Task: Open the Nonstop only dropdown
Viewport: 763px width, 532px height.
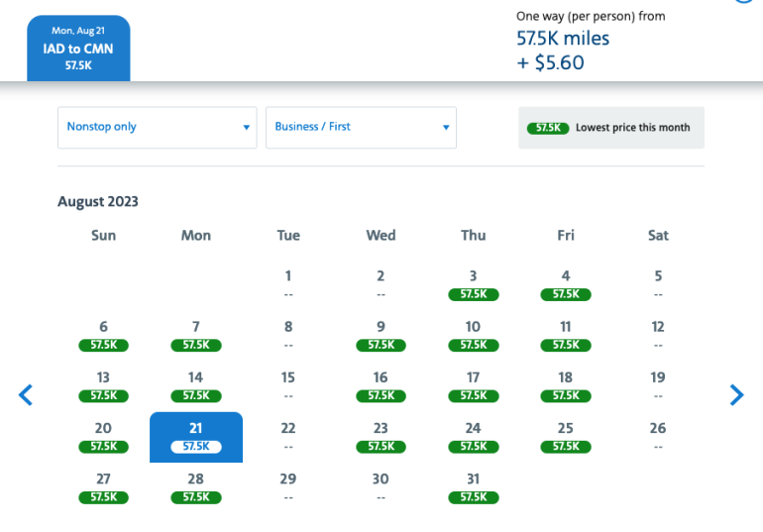Action: pos(157,128)
